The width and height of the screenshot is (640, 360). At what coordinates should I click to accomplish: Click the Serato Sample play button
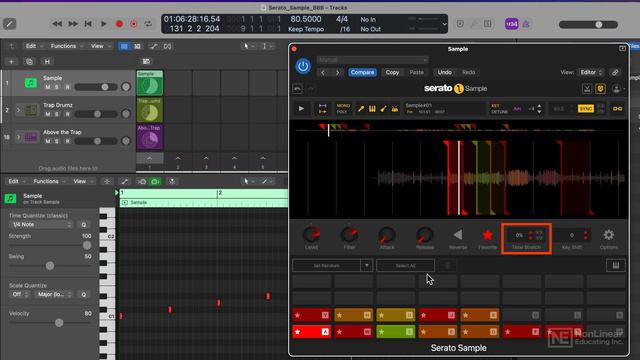coord(301,109)
